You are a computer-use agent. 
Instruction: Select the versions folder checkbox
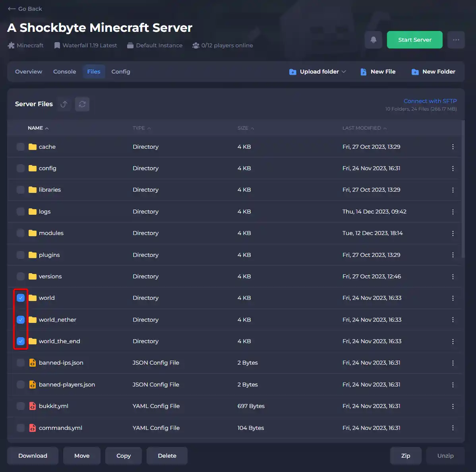[x=21, y=276]
